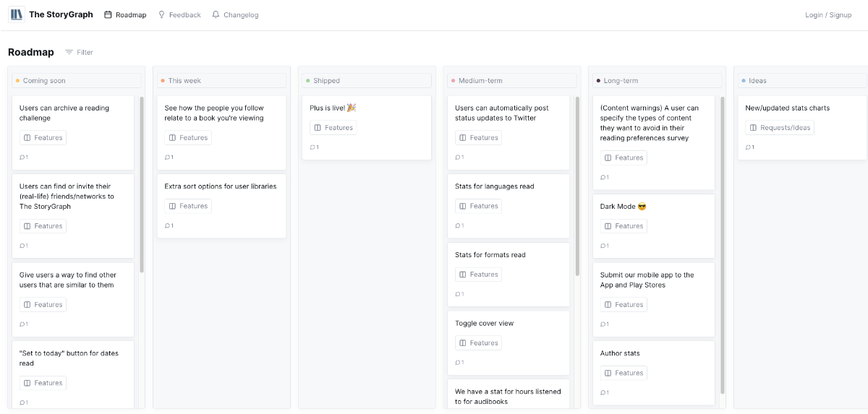This screenshot has height=414, width=868.
Task: Open the 'Dark Mode' card
Action: pyautogui.click(x=654, y=226)
